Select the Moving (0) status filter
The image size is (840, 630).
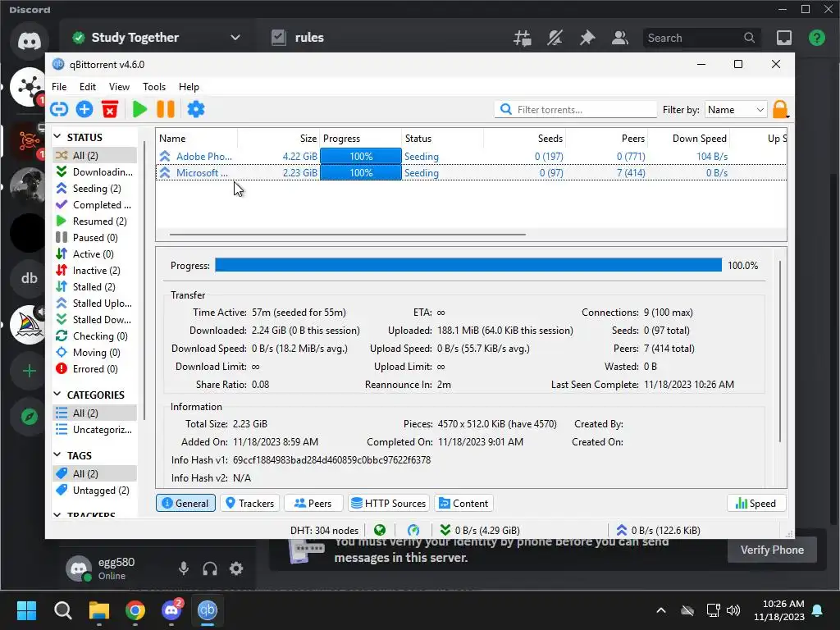click(x=95, y=353)
